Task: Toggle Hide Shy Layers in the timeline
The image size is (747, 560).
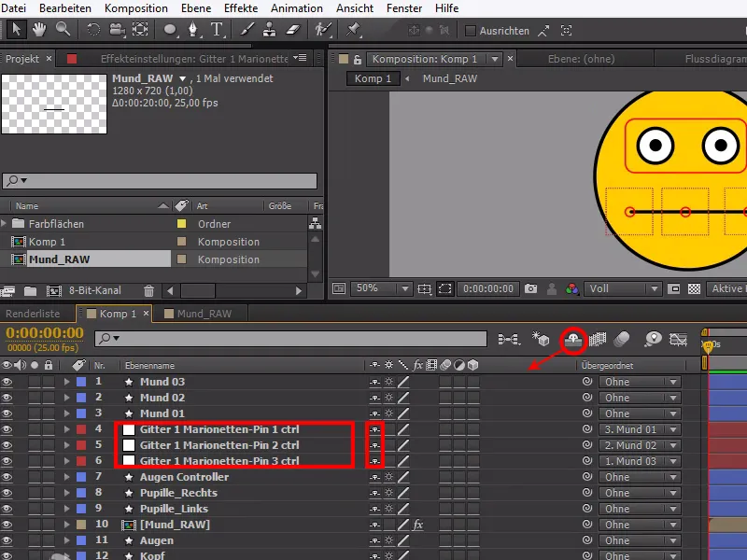Action: pos(572,340)
